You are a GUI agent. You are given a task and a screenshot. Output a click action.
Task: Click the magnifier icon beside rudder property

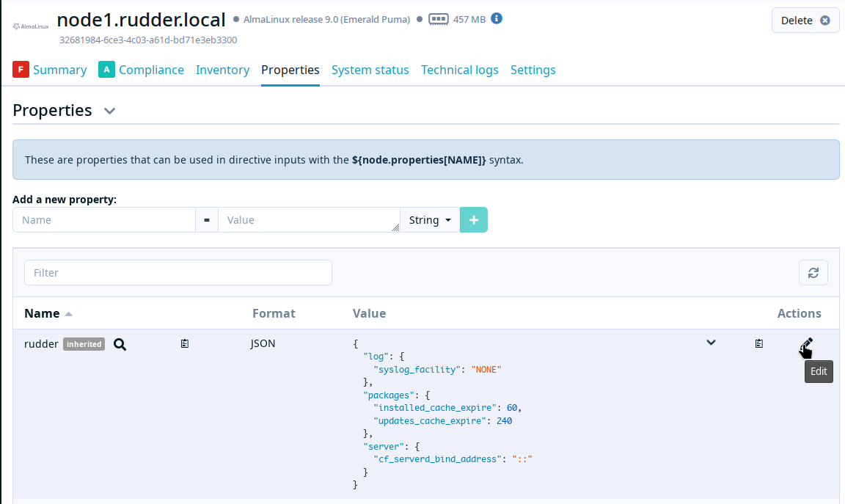pyautogui.click(x=120, y=344)
